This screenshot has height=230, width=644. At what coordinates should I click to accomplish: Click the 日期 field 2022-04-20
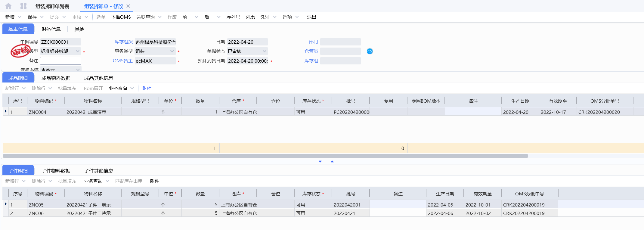click(x=247, y=42)
